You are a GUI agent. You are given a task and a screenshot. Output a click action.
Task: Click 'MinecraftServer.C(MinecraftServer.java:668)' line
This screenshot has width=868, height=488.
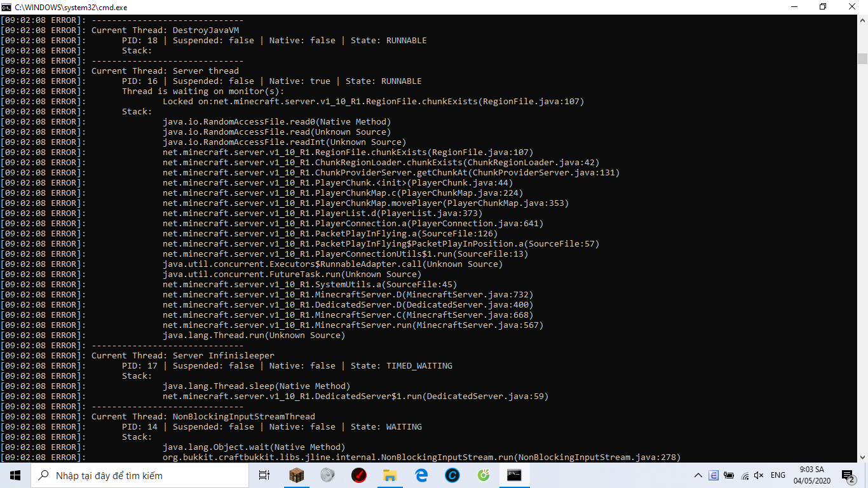[348, 315]
